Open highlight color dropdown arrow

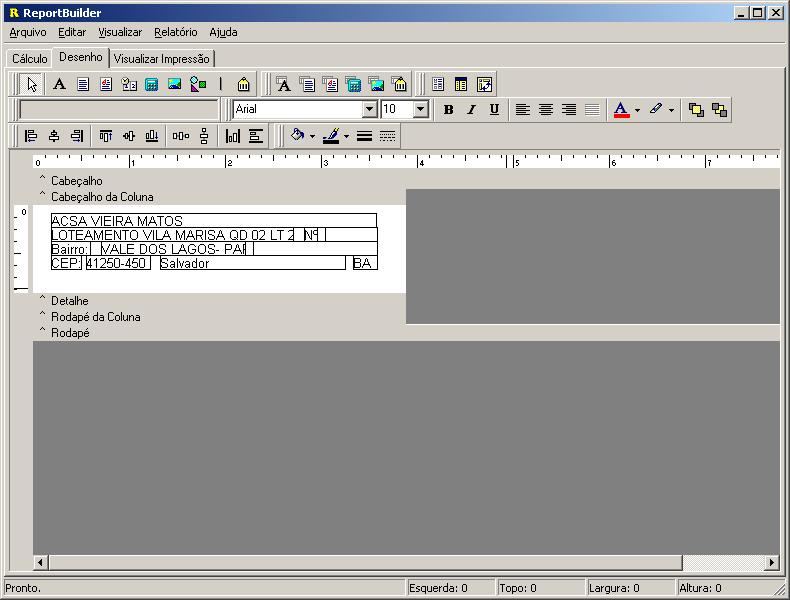coord(672,110)
